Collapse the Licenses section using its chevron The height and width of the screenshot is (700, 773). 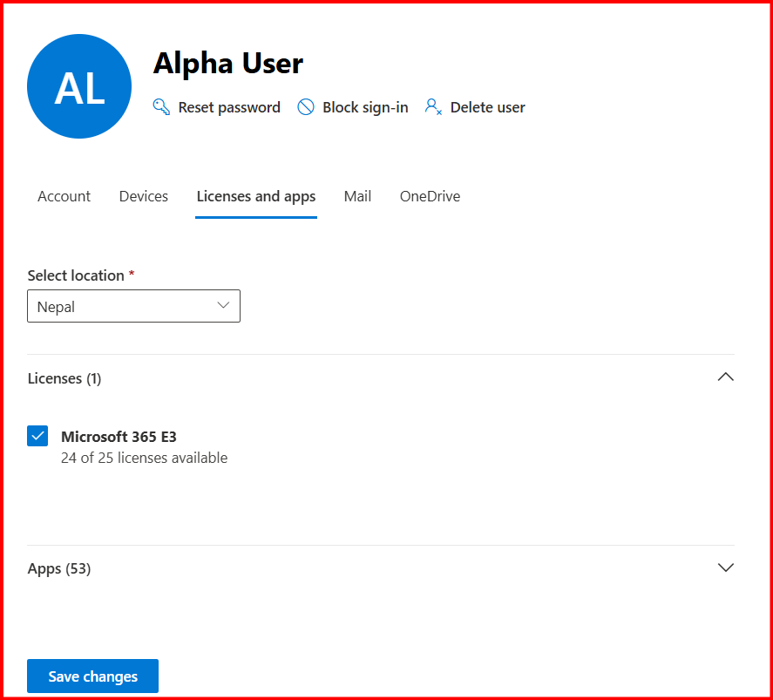(x=725, y=377)
